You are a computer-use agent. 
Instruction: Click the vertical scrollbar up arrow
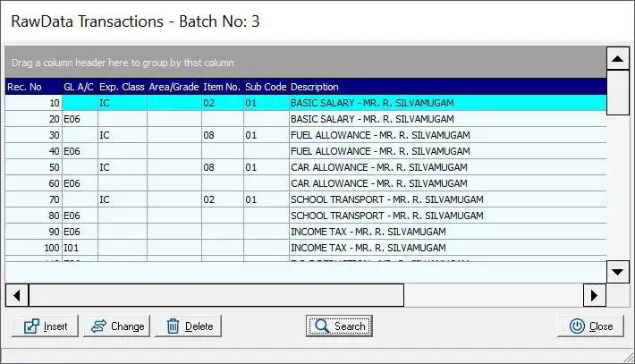tap(618, 59)
